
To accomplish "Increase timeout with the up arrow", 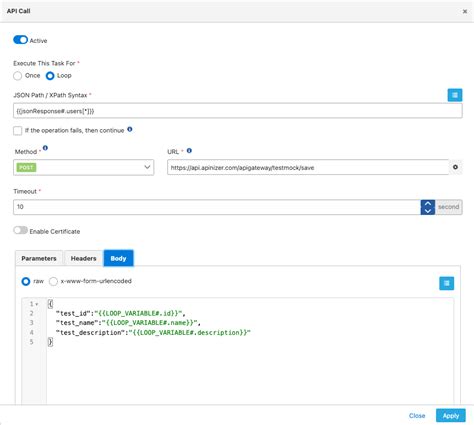I will coord(428,203).
